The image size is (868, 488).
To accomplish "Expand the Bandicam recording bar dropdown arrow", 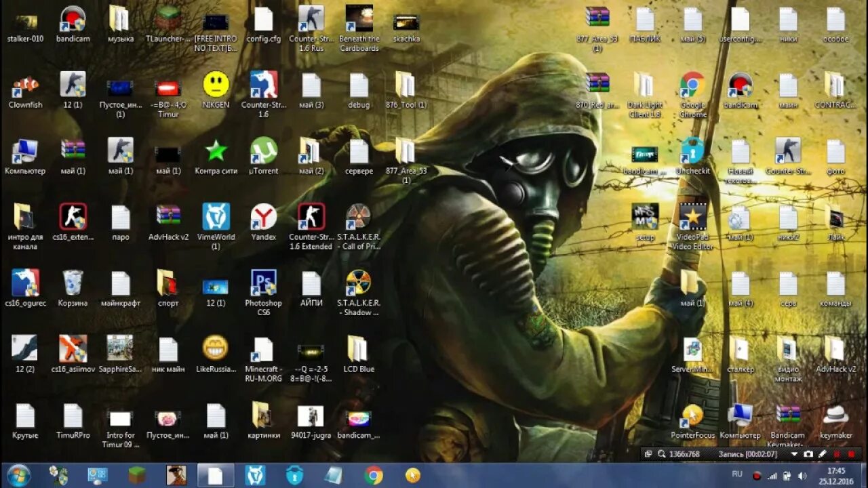I will click(794, 453).
